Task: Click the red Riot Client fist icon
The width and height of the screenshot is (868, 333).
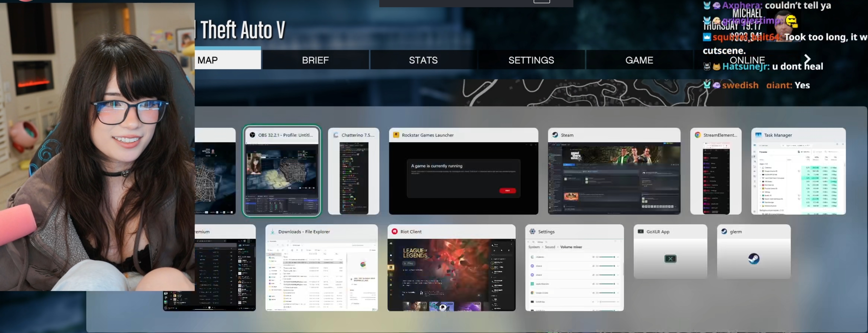Action: (395, 231)
